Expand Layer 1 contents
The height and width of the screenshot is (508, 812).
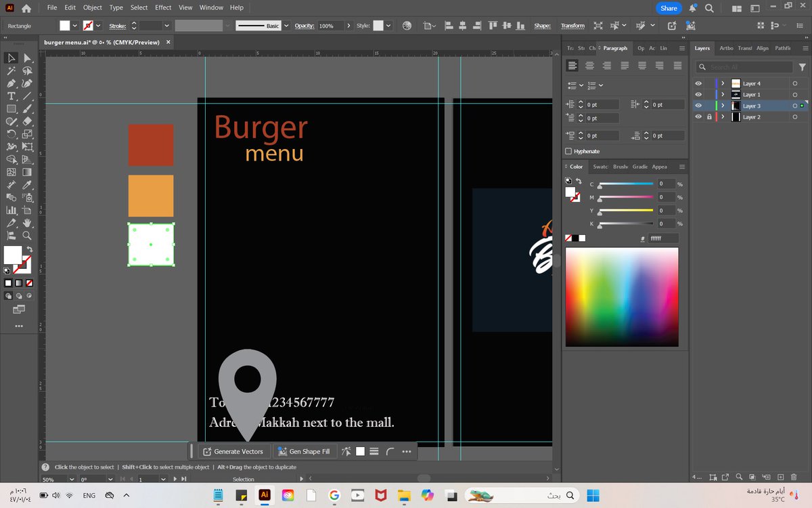[723, 94]
